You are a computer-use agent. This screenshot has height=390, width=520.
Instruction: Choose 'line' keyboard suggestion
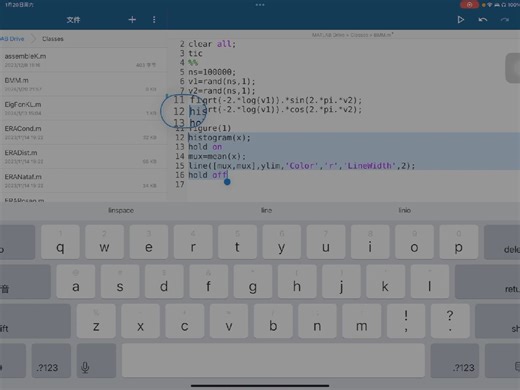click(x=266, y=210)
